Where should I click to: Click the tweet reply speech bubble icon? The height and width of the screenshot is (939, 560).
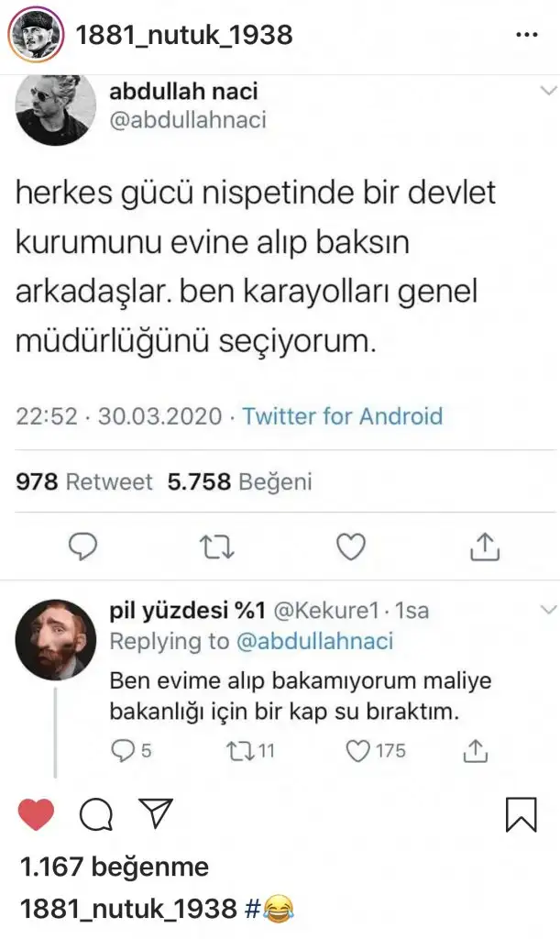coord(84,547)
